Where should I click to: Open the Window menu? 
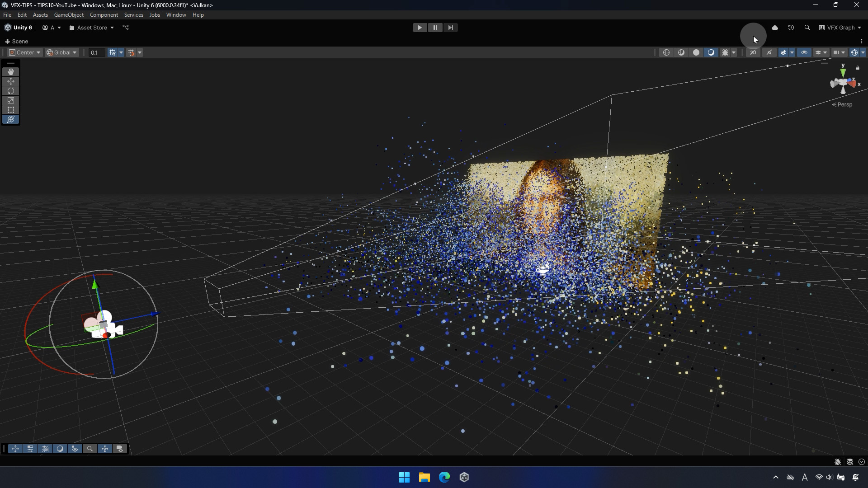pos(176,15)
